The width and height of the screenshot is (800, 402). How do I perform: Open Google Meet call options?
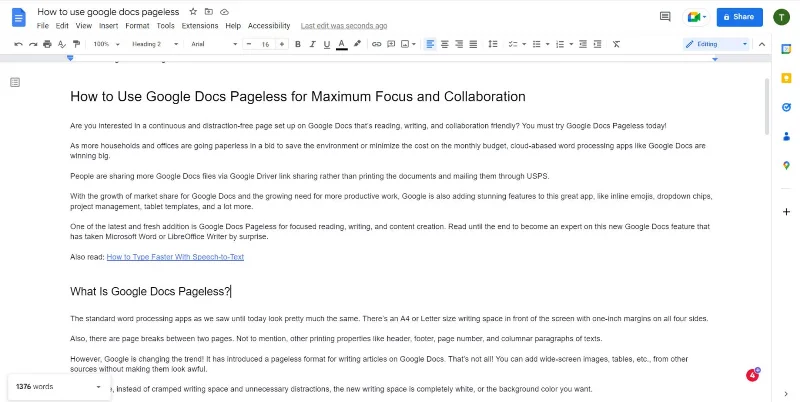pyautogui.click(x=696, y=17)
